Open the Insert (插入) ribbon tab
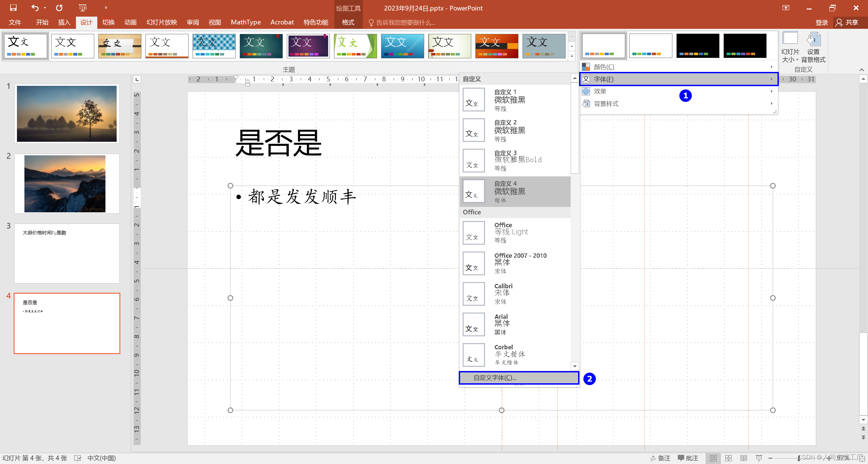The height and width of the screenshot is (464, 868). pyautogui.click(x=64, y=22)
